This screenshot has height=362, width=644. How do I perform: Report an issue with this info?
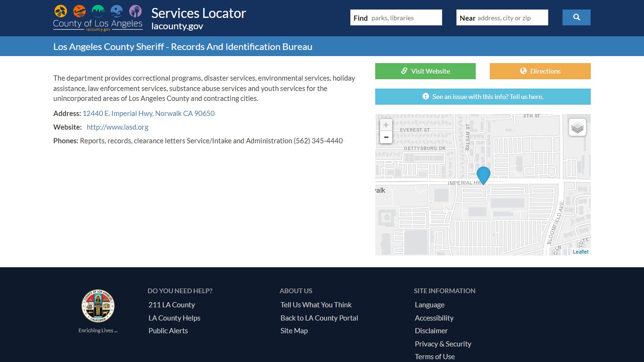(x=483, y=97)
